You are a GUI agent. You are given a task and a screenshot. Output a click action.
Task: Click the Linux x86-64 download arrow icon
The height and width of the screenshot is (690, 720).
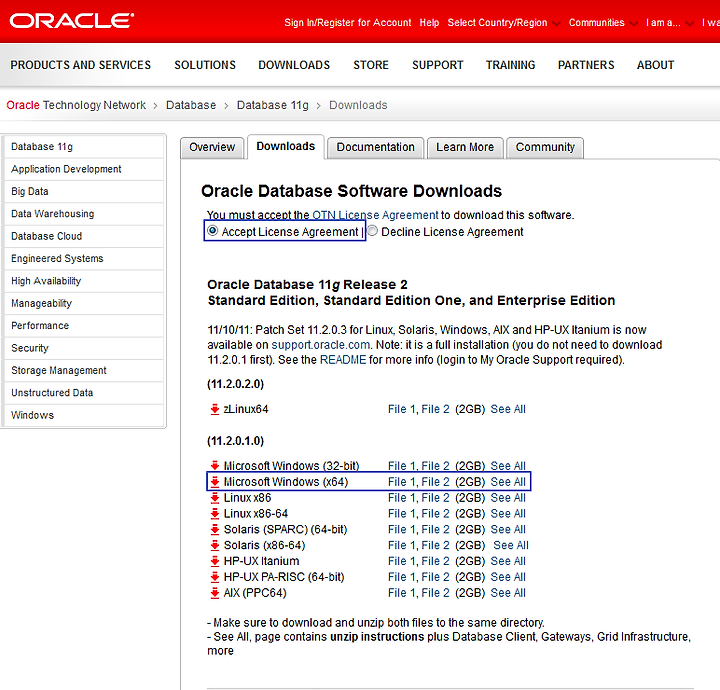click(x=214, y=514)
